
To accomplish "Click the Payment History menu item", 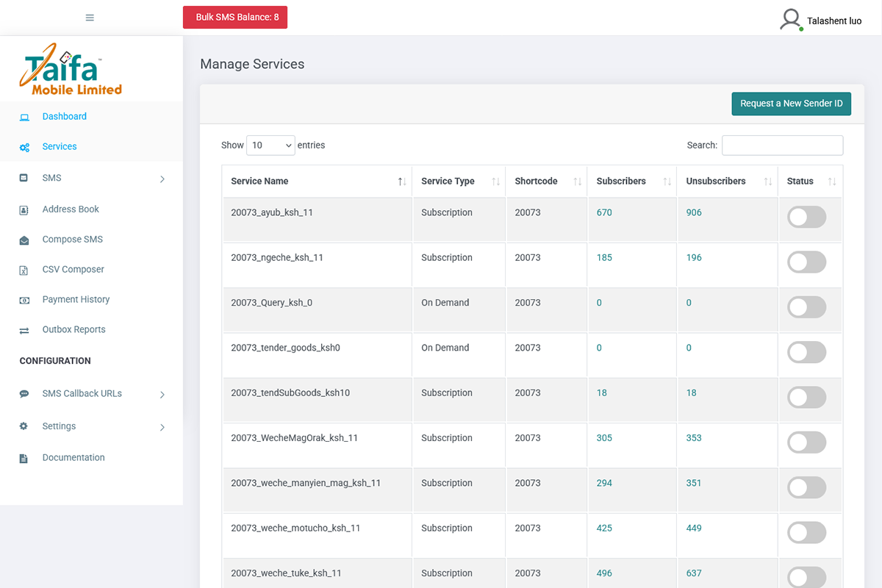I will pyautogui.click(x=76, y=299).
